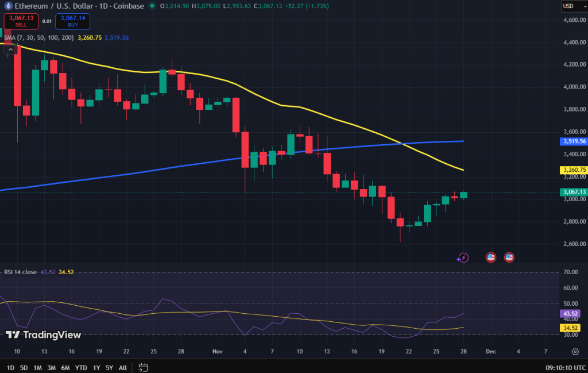Click the blue 3,519.56 price axis label
The height and width of the screenshot is (373, 588).
574,141
